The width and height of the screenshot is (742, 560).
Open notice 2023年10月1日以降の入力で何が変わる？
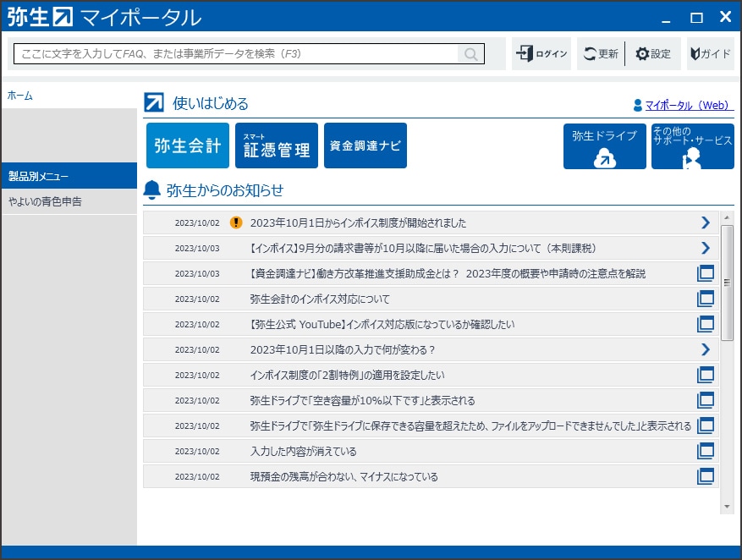(x=431, y=349)
